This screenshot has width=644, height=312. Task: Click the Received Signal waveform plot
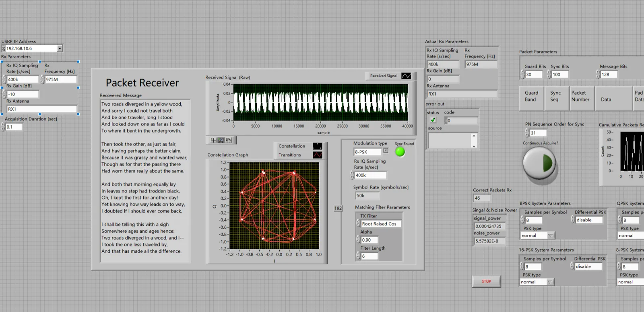click(x=321, y=102)
